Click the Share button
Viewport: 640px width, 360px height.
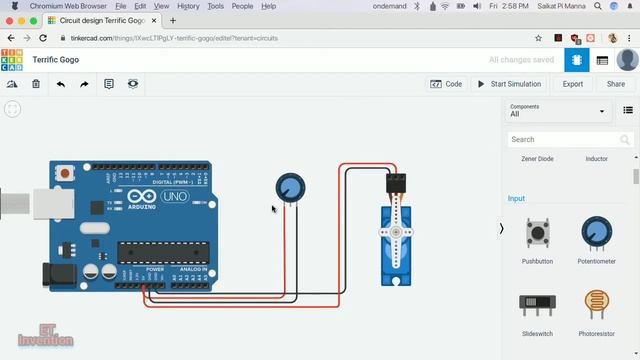(x=616, y=84)
